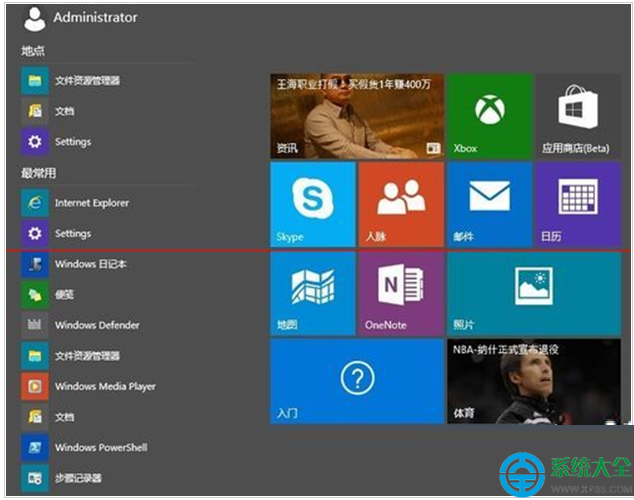This screenshot has height=500, width=634.
Task: Click the Windows 日记本 label text
Action: 91,264
